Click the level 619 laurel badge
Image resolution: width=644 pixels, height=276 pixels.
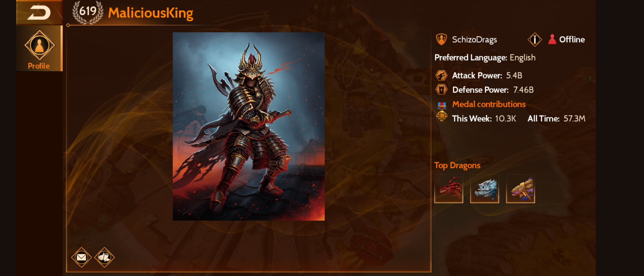(x=88, y=12)
